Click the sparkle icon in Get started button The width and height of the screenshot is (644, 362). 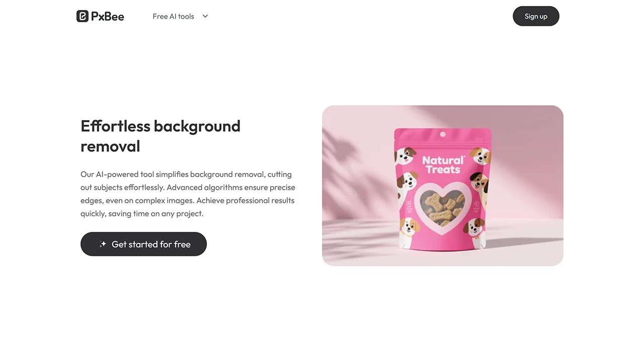(x=103, y=244)
